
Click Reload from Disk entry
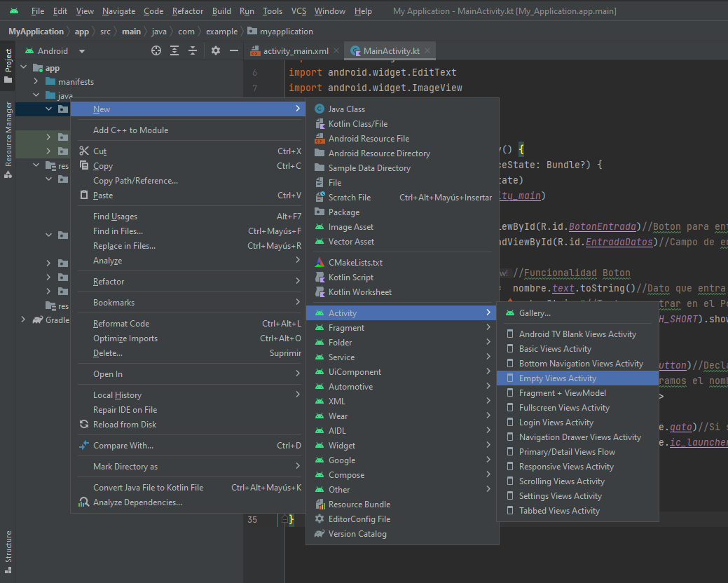(x=125, y=425)
